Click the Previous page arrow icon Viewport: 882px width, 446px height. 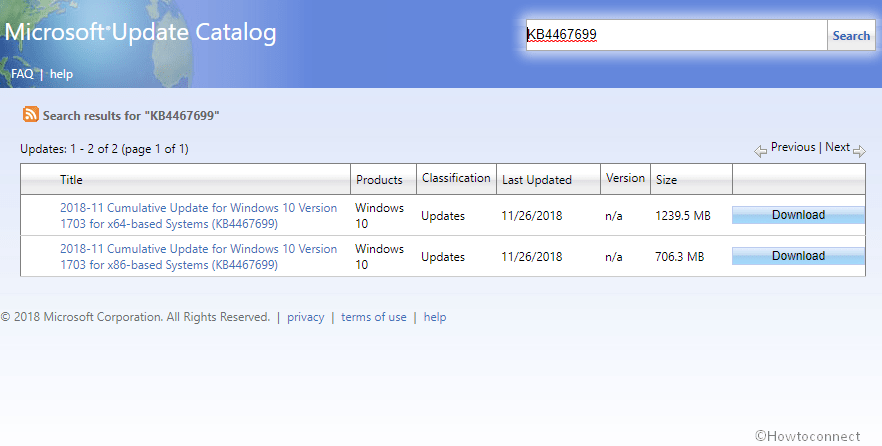pyautogui.click(x=760, y=151)
